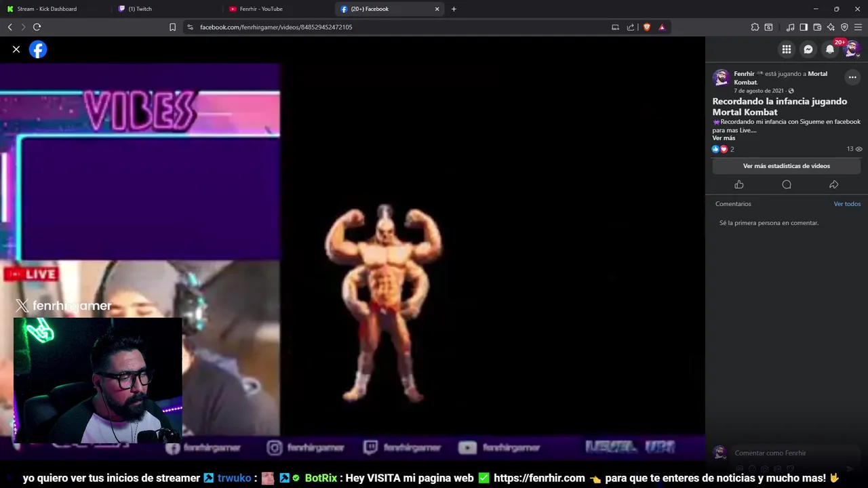868x488 pixels.
Task: Open 'Mortal Kombat' game link in the post header
Action: point(781,78)
